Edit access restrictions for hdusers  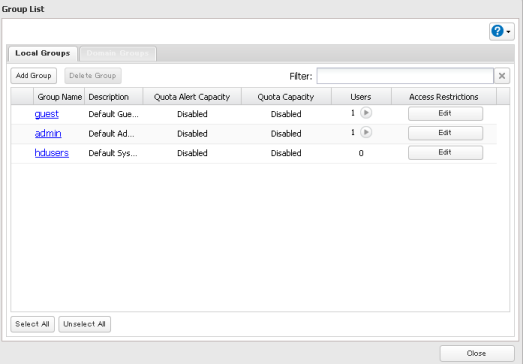pos(445,152)
